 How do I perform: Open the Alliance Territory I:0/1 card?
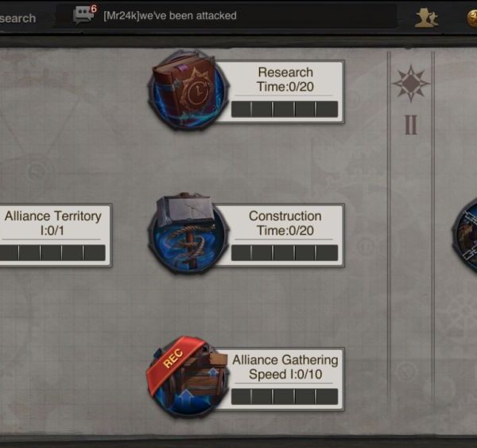(x=56, y=236)
